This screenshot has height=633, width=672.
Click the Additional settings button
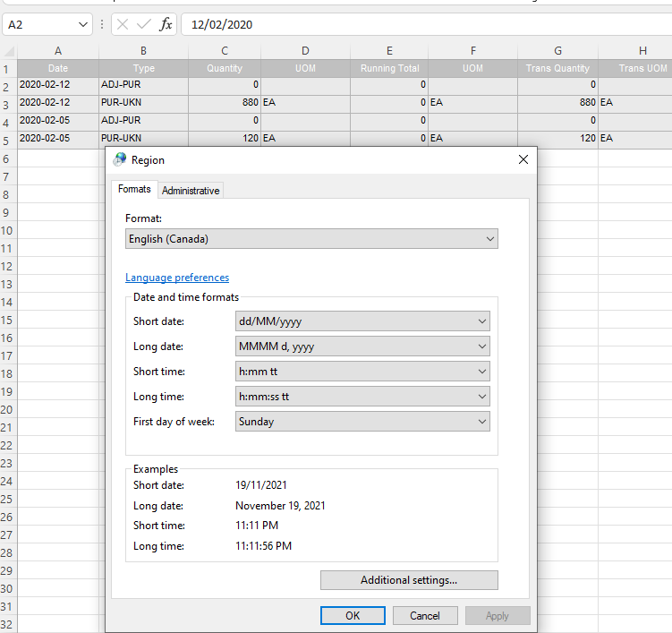(x=409, y=580)
